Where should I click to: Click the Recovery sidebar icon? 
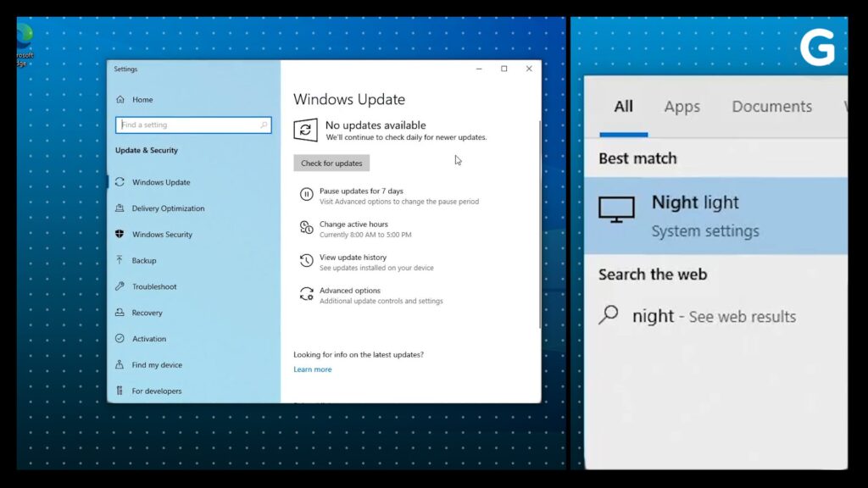(120, 313)
